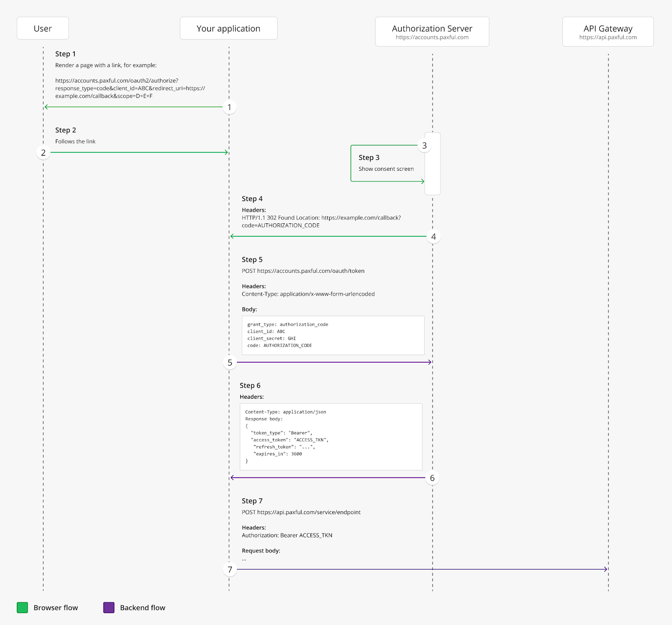Click the 'Response body:' code line
672x625 pixels.
point(264,419)
